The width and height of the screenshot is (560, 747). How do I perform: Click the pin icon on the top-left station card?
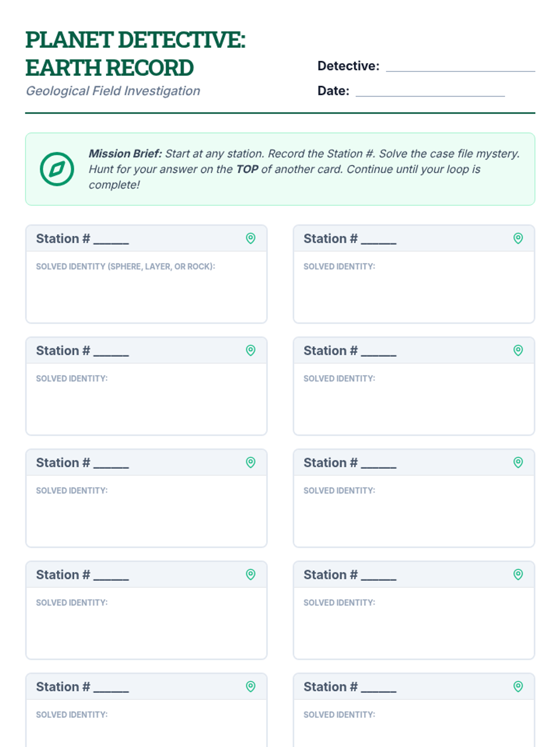tap(251, 239)
